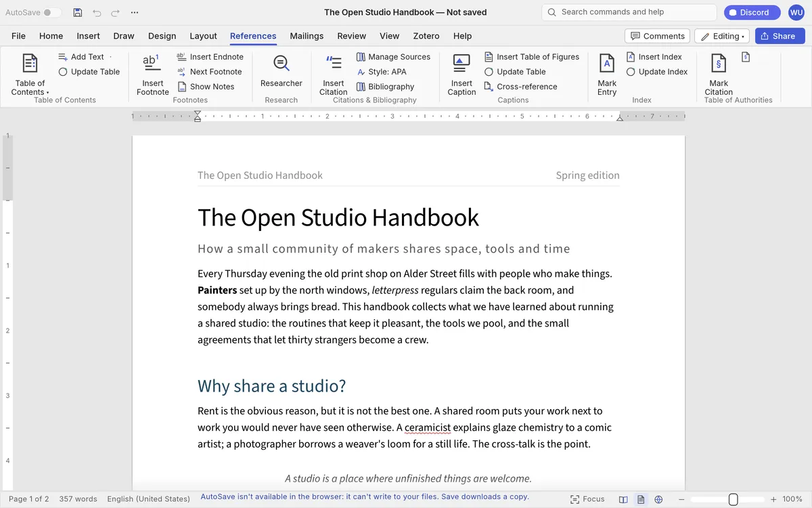Screen dimensions: 812x508
Task: Click the misspelled word 'ceramicist'
Action: tap(427, 427)
